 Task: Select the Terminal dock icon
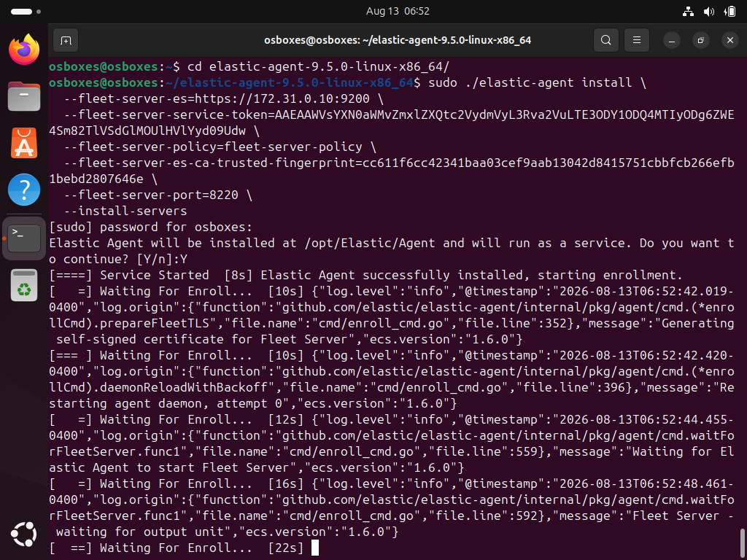pyautogui.click(x=24, y=238)
